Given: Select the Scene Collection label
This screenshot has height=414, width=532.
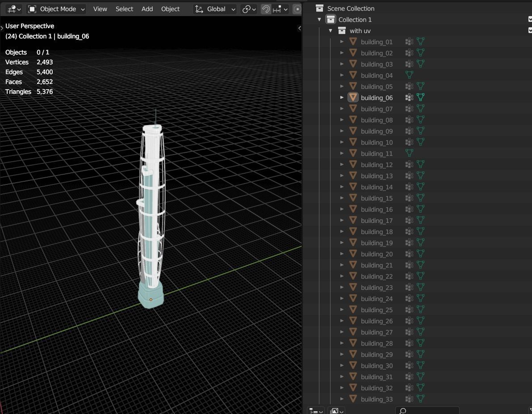Looking at the screenshot, I should [351, 8].
